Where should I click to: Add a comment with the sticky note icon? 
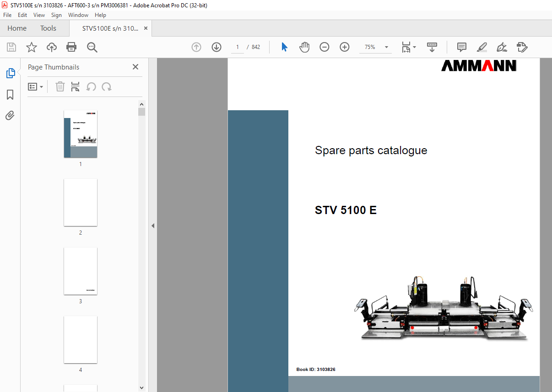click(x=462, y=47)
